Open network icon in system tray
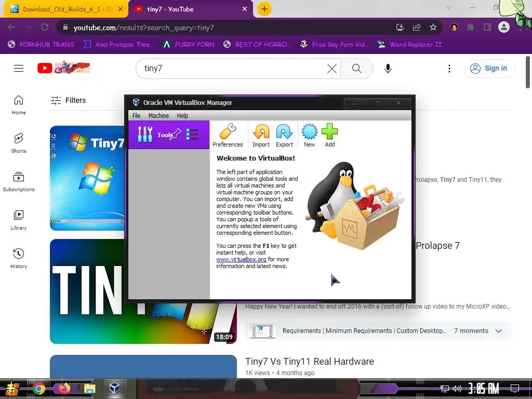This screenshot has height=399, width=532. (x=445, y=389)
